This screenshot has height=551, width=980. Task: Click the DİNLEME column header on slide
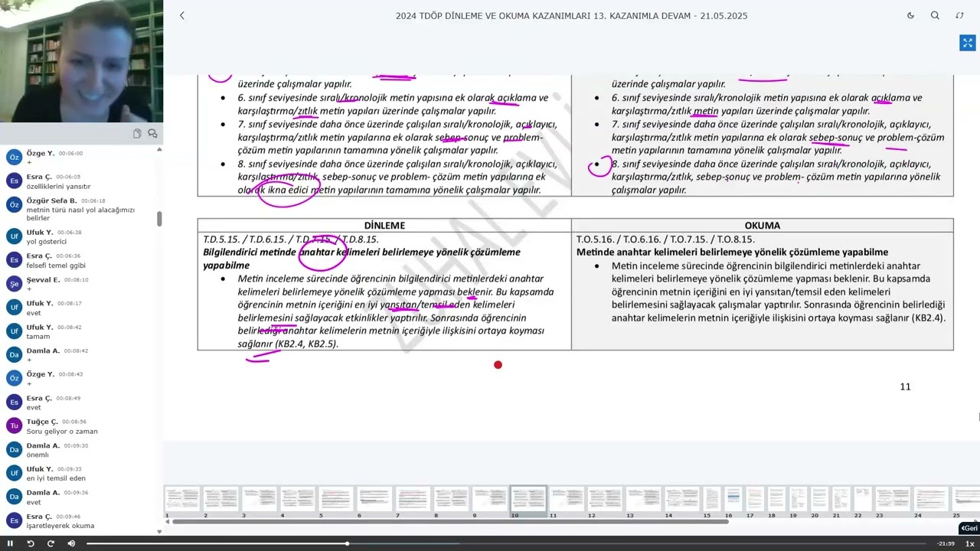384,225
